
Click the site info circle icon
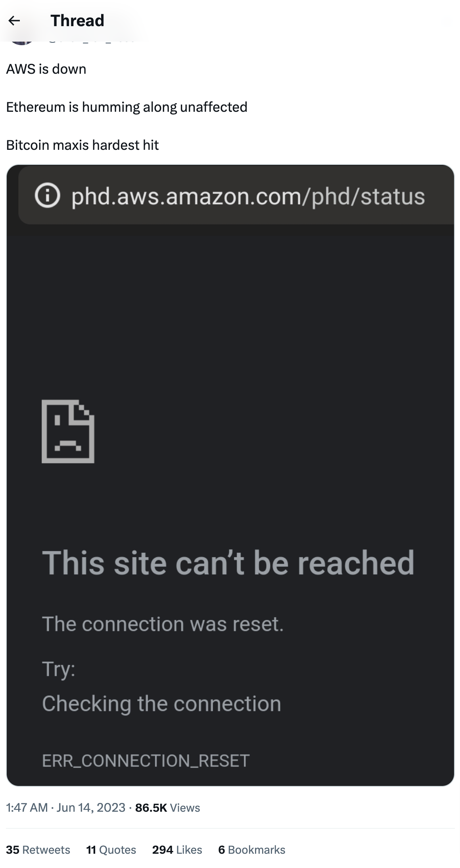[48, 196]
